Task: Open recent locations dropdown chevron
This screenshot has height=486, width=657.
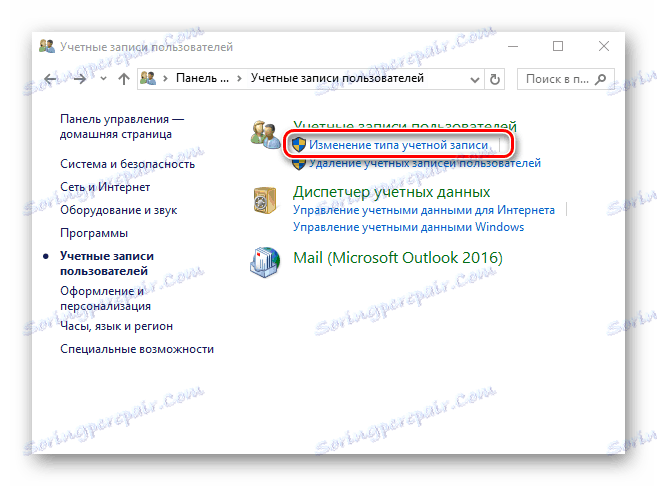Action: click(103, 79)
